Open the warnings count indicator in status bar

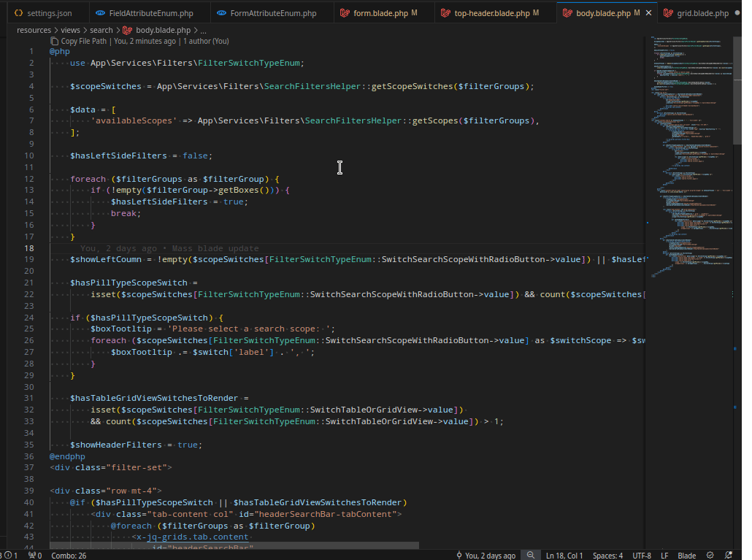point(12,556)
